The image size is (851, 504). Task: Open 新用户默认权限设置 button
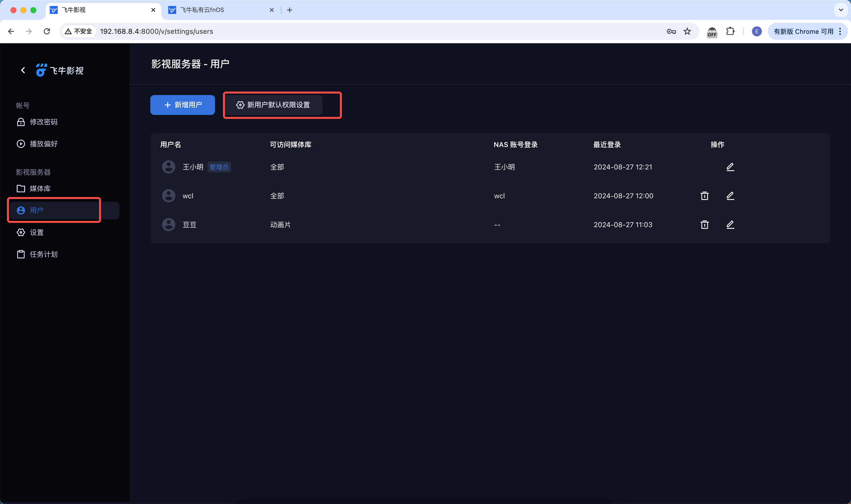click(273, 105)
